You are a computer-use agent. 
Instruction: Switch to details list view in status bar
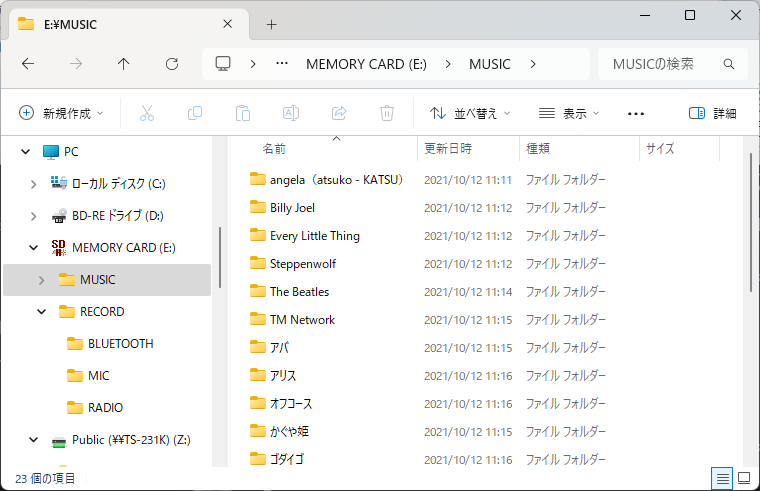(722, 479)
